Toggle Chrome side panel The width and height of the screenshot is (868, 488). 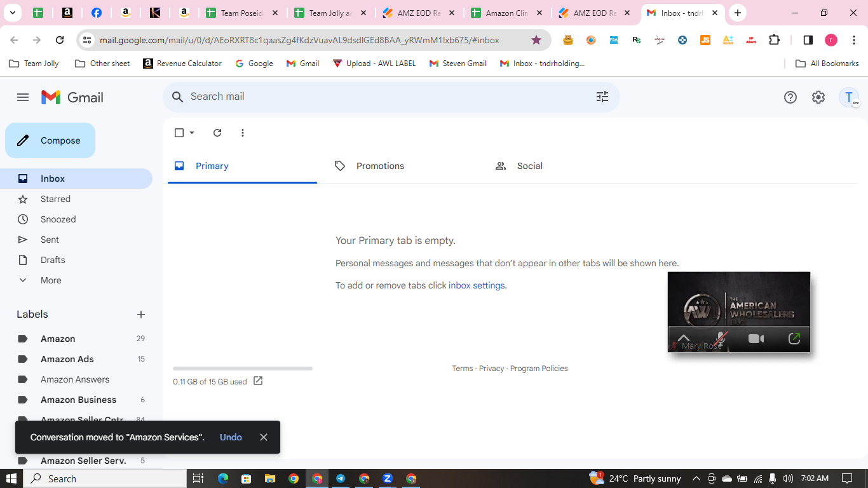tap(808, 40)
